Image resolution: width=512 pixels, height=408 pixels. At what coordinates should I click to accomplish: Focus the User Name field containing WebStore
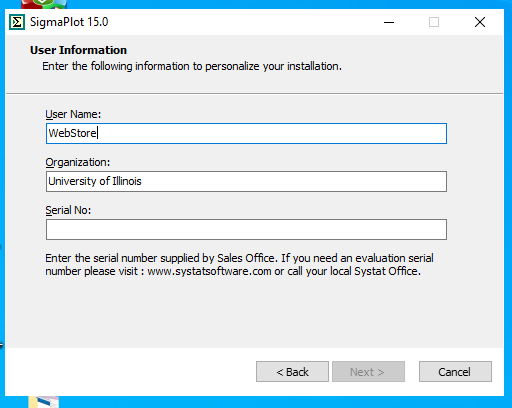tap(246, 133)
